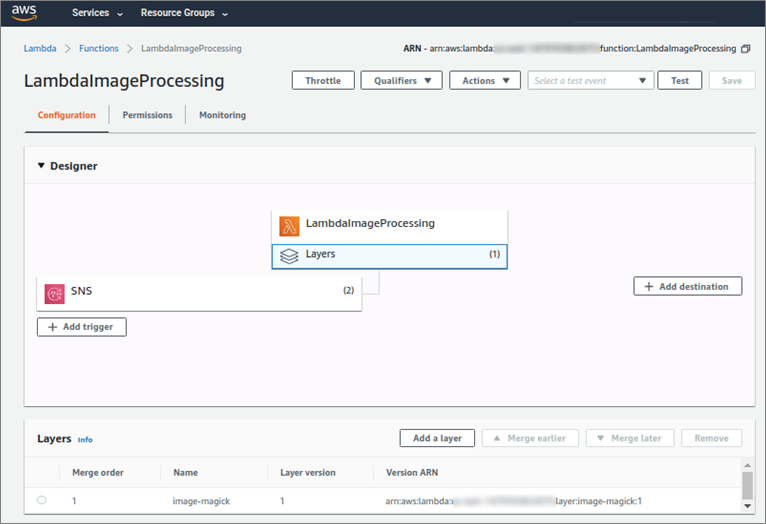Click the Layers table scrollbar down arrow
This screenshot has width=766, height=524.
click(747, 506)
